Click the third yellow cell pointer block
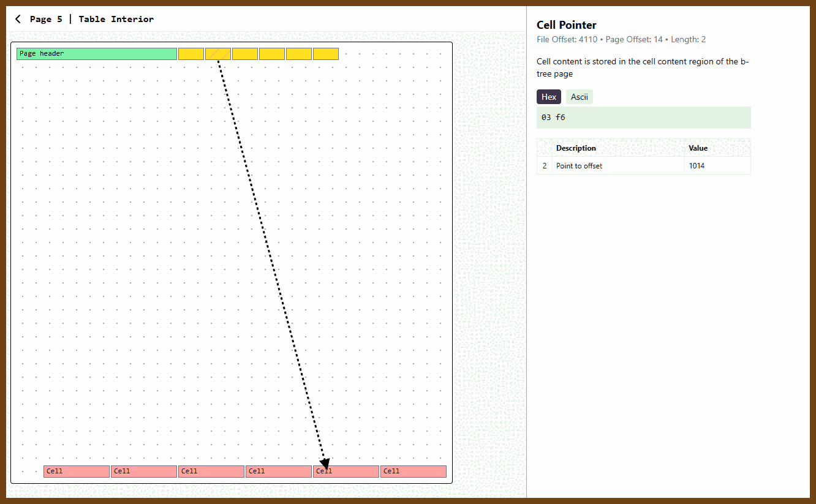 click(x=245, y=54)
